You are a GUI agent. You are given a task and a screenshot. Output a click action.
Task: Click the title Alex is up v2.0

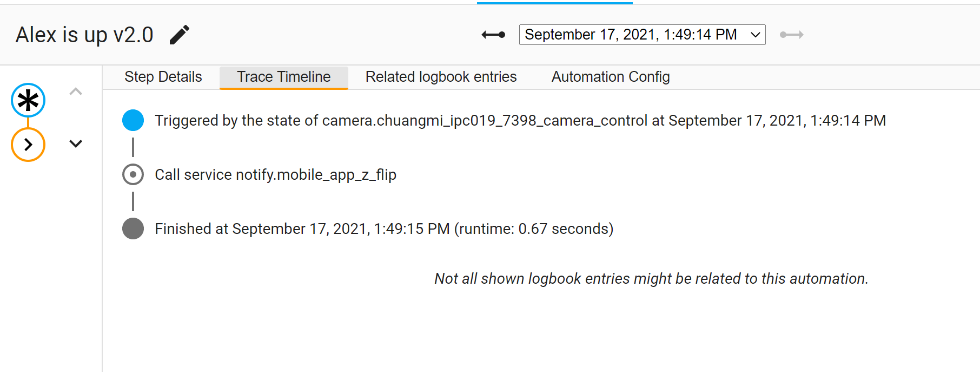pos(84,35)
